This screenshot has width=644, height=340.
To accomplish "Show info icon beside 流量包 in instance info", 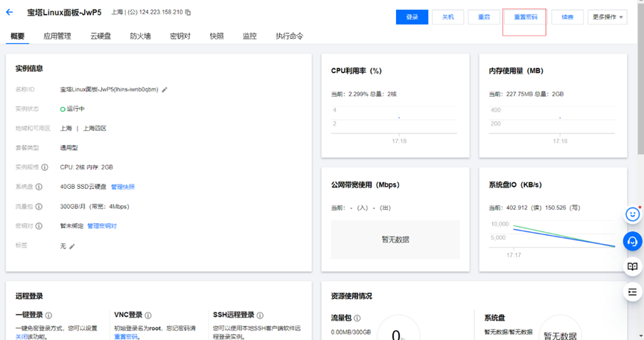I will coord(39,207).
